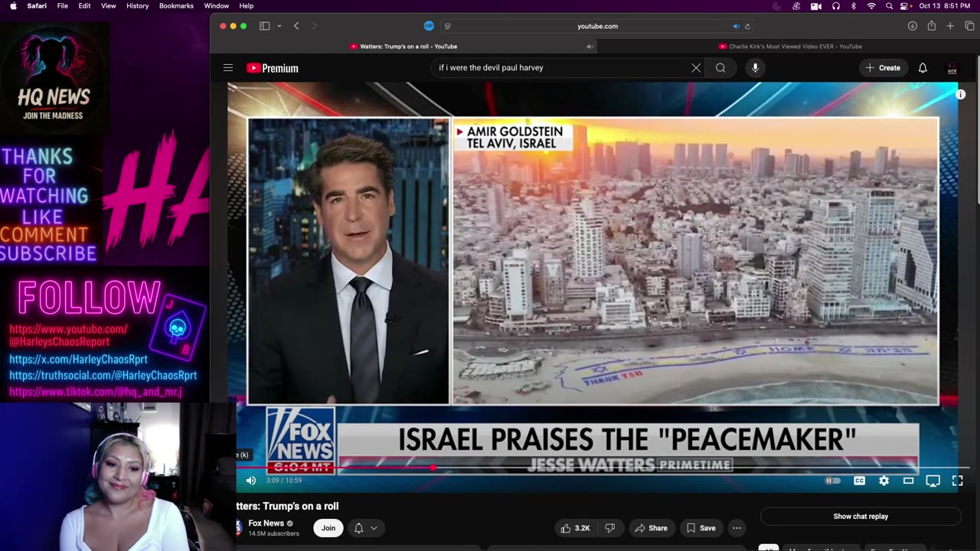Open video player settings gear
The image size is (980, 551).
884,481
